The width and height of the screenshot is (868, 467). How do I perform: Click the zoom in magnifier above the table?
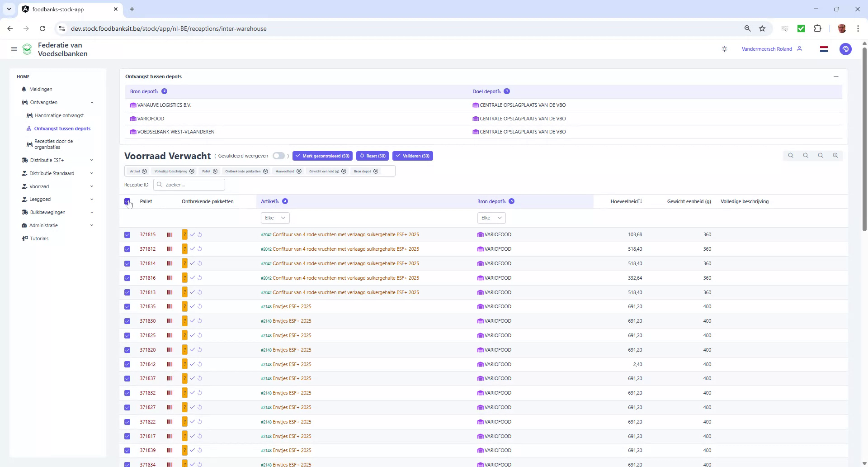point(835,155)
